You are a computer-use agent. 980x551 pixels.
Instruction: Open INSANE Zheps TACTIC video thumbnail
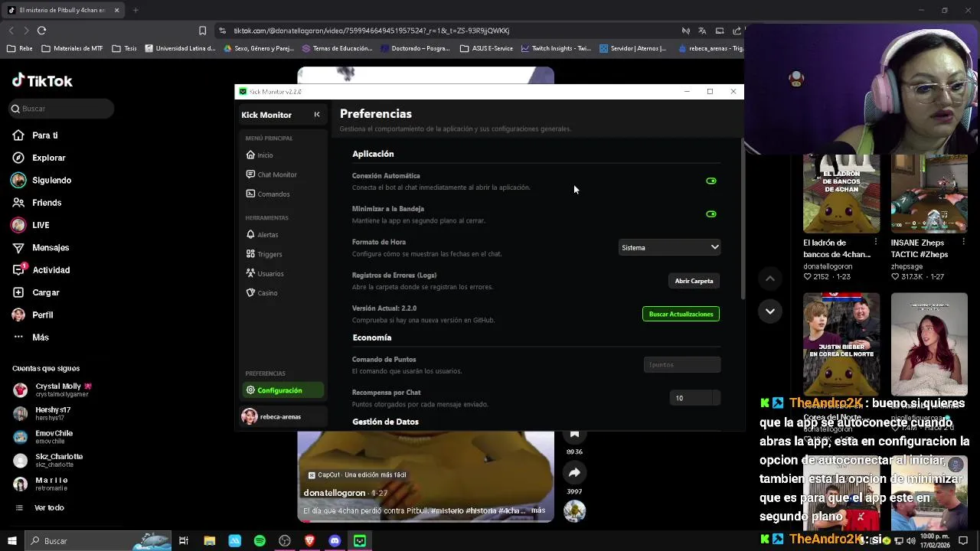[x=929, y=194]
